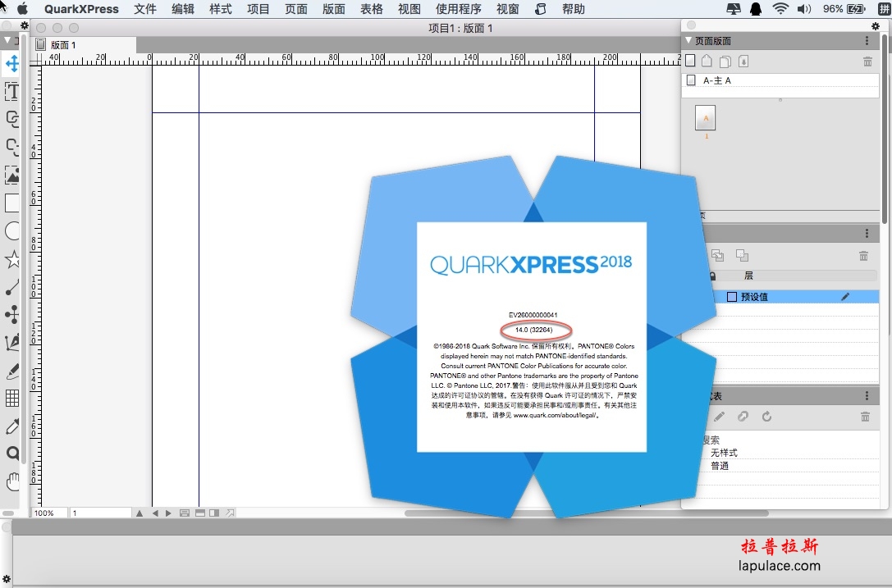Go to previous page arrow
892x588 pixels.
coord(155,513)
